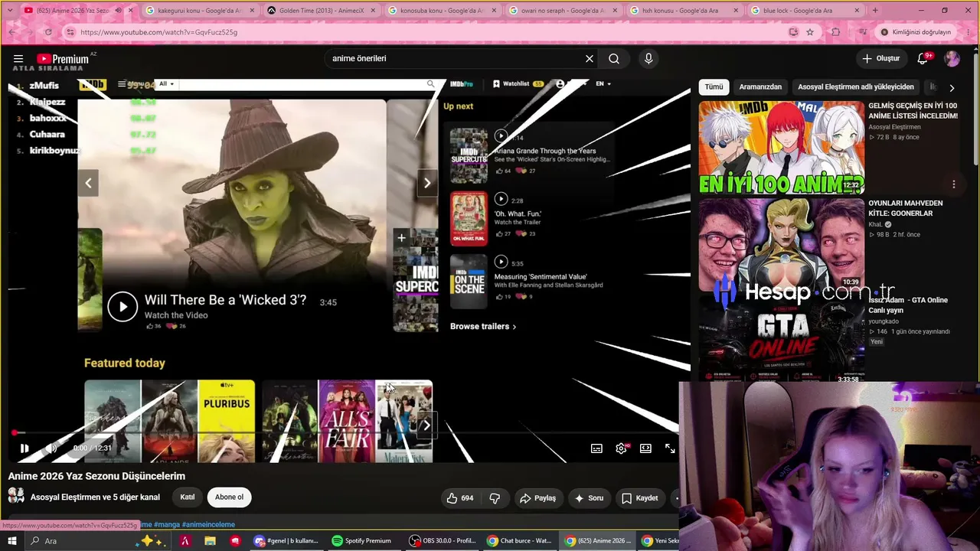Select the Asosyal Eleştirmen adlı yükleyiciden chip
The width and height of the screenshot is (980, 551).
856,87
